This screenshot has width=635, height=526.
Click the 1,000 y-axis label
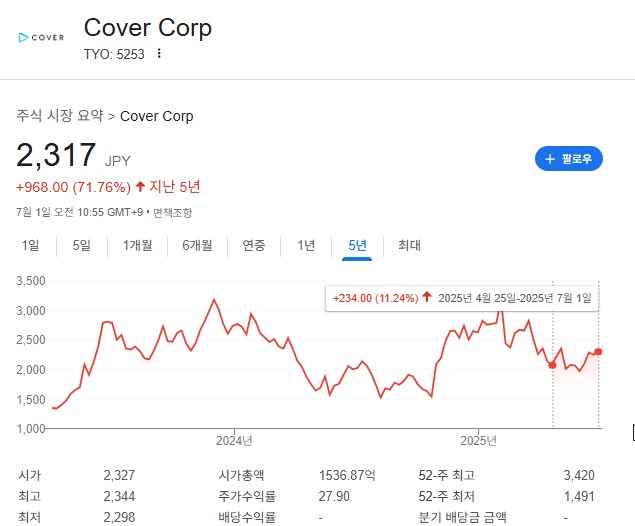[31, 428]
